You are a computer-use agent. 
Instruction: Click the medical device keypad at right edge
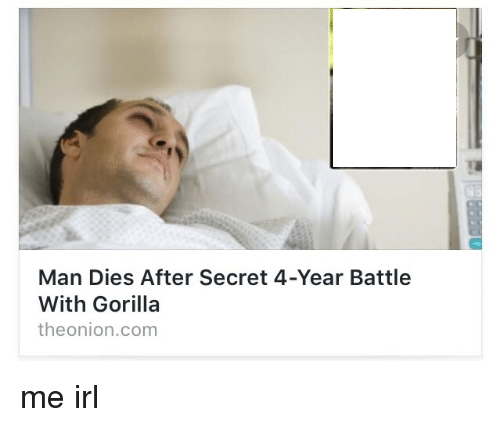click(474, 217)
